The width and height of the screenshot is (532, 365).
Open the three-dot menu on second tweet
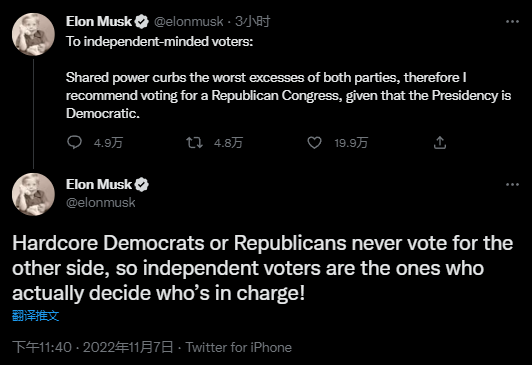pos(512,185)
